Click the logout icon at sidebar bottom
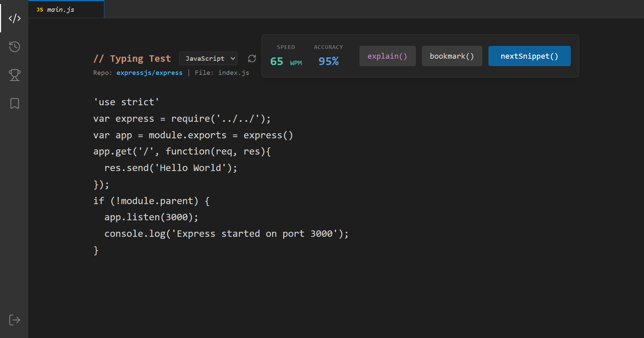The width and height of the screenshot is (644, 338). (x=15, y=320)
